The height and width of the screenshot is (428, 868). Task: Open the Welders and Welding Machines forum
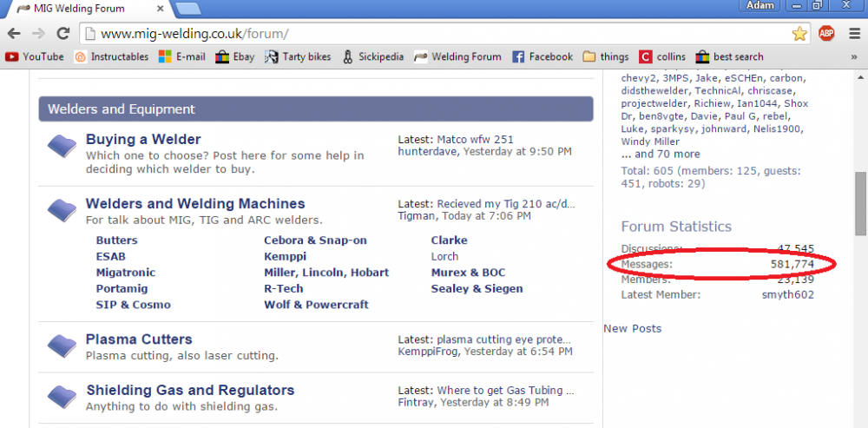(x=195, y=203)
